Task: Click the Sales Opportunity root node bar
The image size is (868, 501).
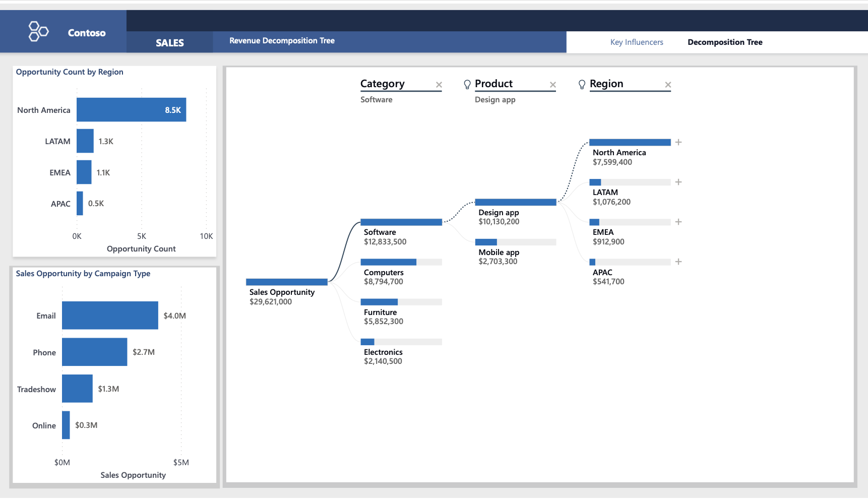Action: 286,282
